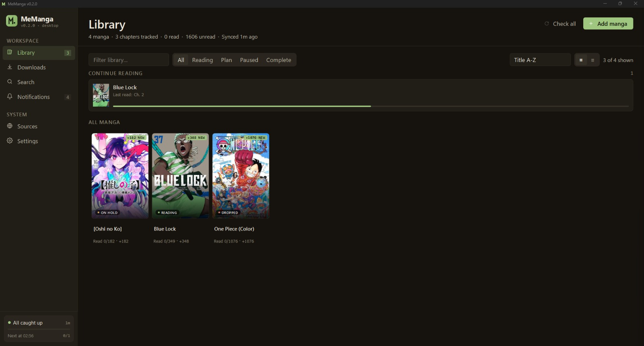This screenshot has height=346, width=644.
Task: Click 'Next at 02:56' status text
Action: click(21, 336)
